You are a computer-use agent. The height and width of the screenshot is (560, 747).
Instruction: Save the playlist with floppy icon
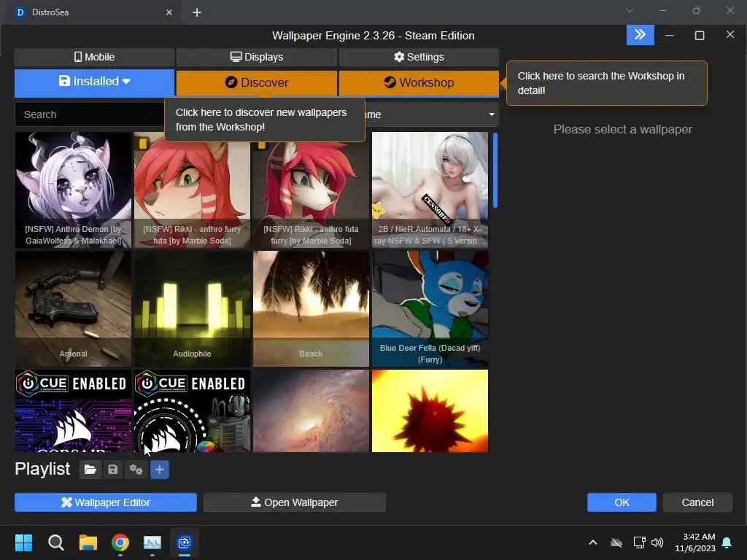click(113, 470)
